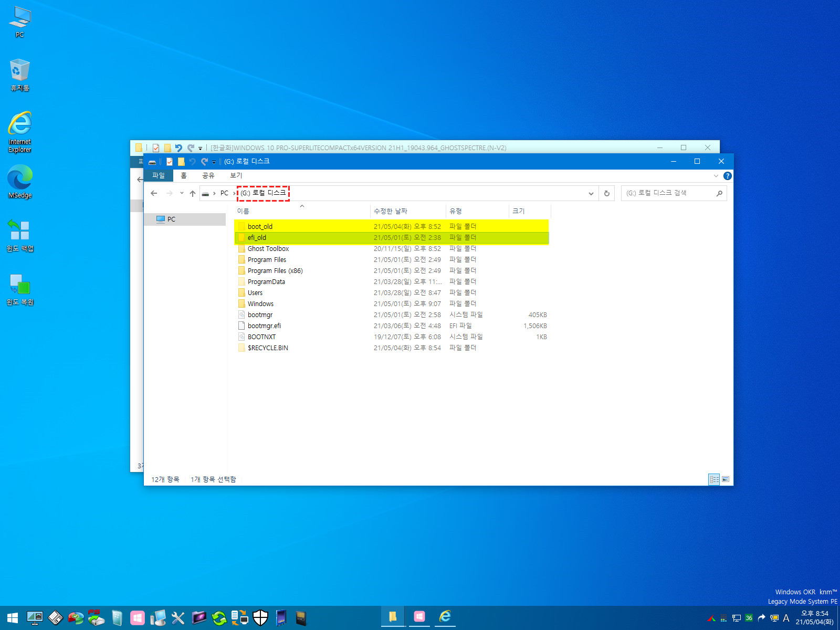Switch to Details view using the status bar button
The width and height of the screenshot is (840, 630).
[714, 479]
